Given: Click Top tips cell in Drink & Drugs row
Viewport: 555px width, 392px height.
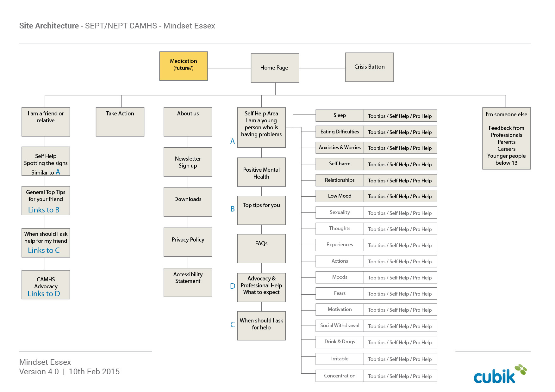Looking at the screenshot, I should [x=400, y=342].
